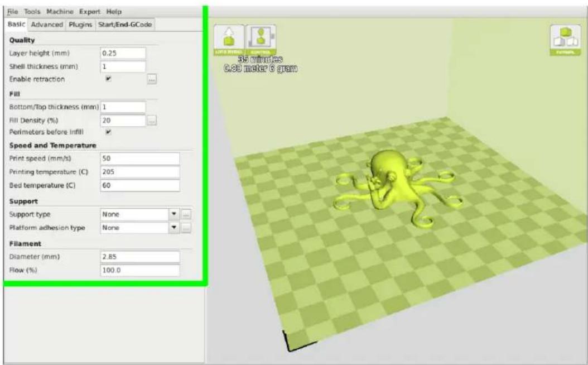The image size is (588, 365).
Task: Open the File menu
Action: tap(12, 12)
